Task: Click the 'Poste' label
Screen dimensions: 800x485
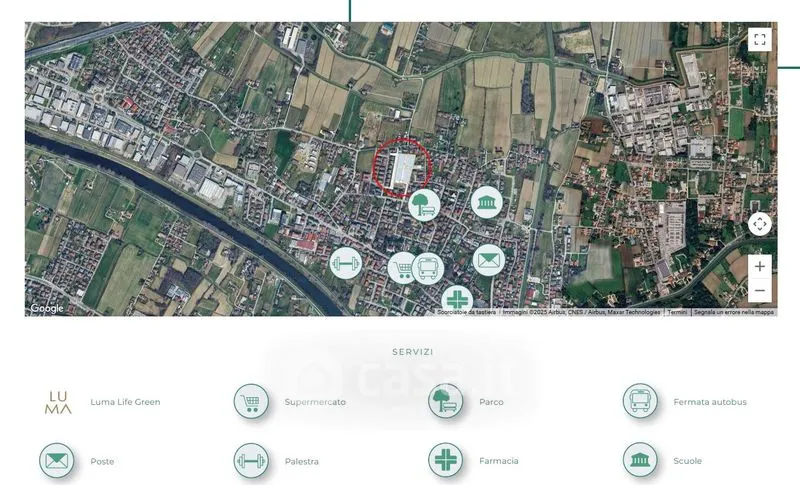Action: (x=102, y=461)
